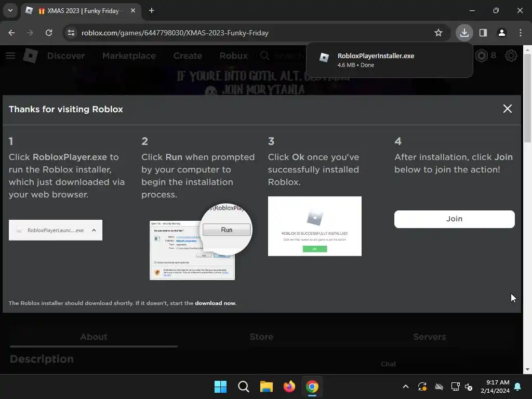Open Firefox from the taskbar

tap(289, 387)
